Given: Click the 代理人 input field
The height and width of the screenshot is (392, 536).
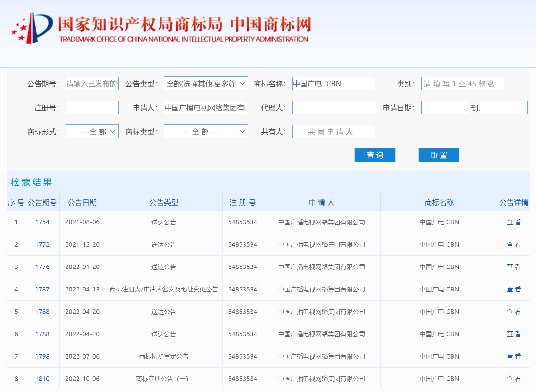Looking at the screenshot, I should tap(334, 108).
